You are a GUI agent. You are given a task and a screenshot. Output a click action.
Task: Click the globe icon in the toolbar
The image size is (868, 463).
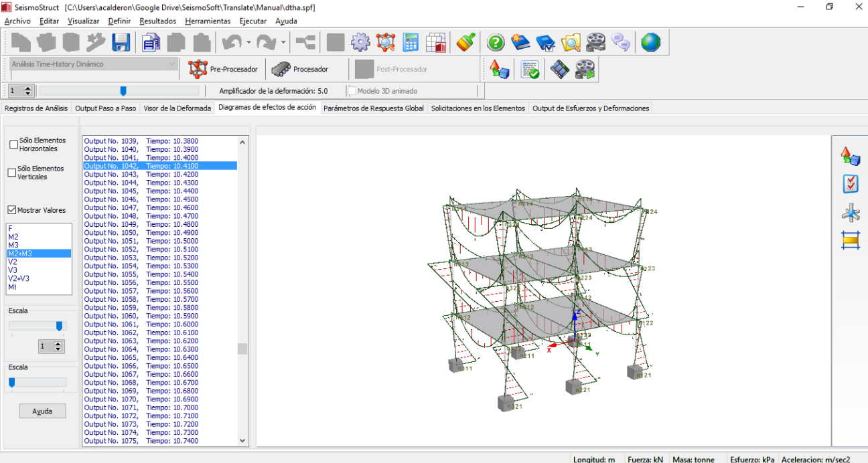pos(650,43)
